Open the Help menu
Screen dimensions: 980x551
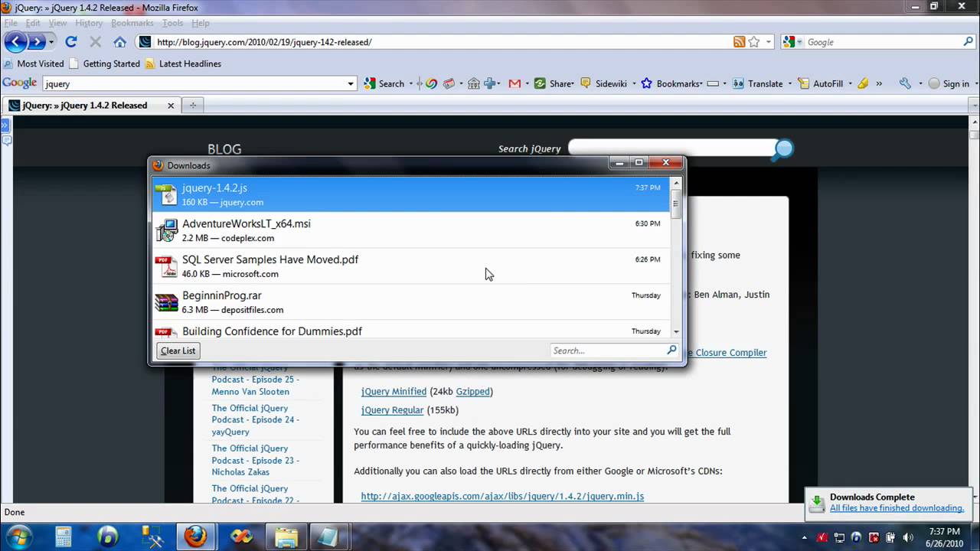[x=201, y=23]
